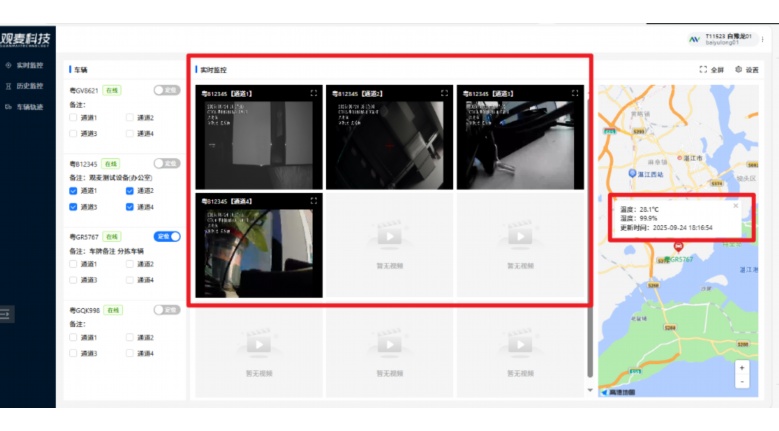
Task: Click the 全屏 fullscreen button
Action: 711,70
